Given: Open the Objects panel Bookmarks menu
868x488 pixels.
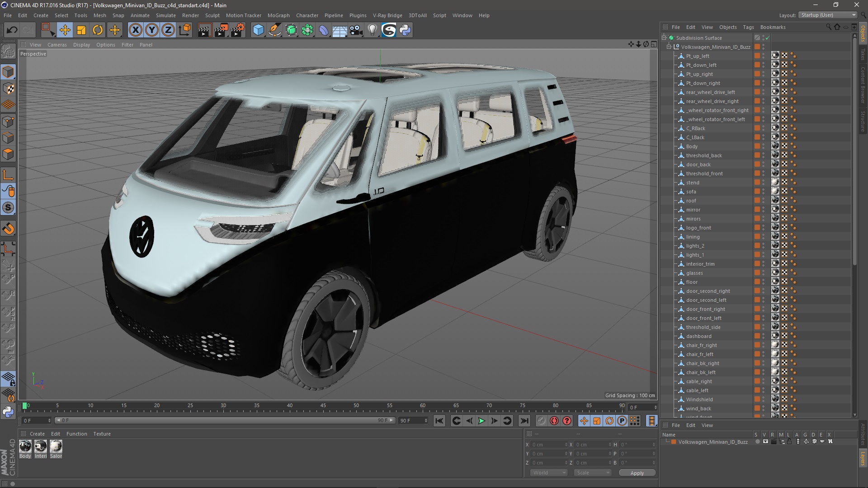Looking at the screenshot, I should (x=773, y=27).
